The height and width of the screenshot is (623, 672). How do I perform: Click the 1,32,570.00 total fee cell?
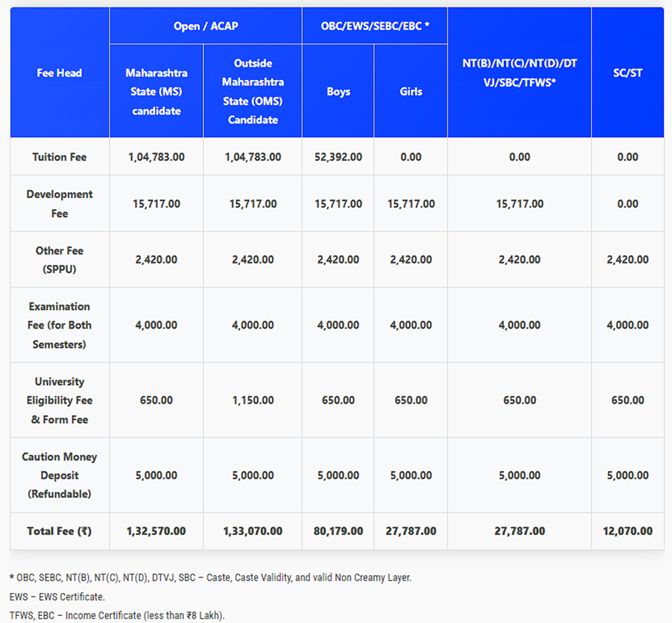[156, 531]
